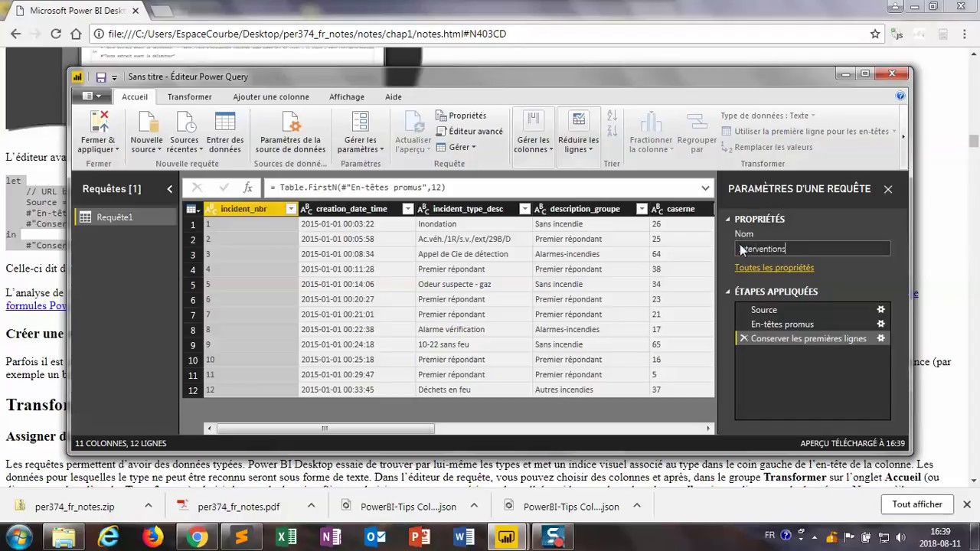This screenshot has height=551, width=980.
Task: Close the Paramètres d'une requête pane
Action: [888, 189]
